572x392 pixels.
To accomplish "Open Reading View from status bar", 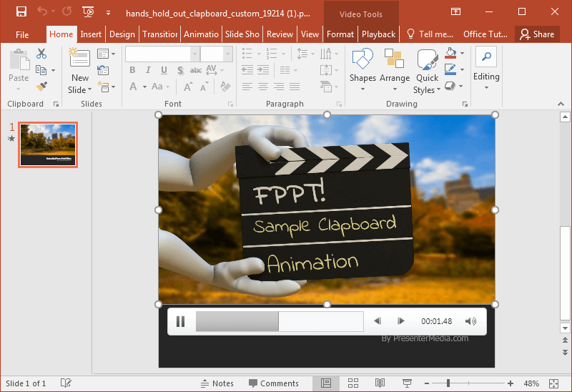I will tap(380, 383).
